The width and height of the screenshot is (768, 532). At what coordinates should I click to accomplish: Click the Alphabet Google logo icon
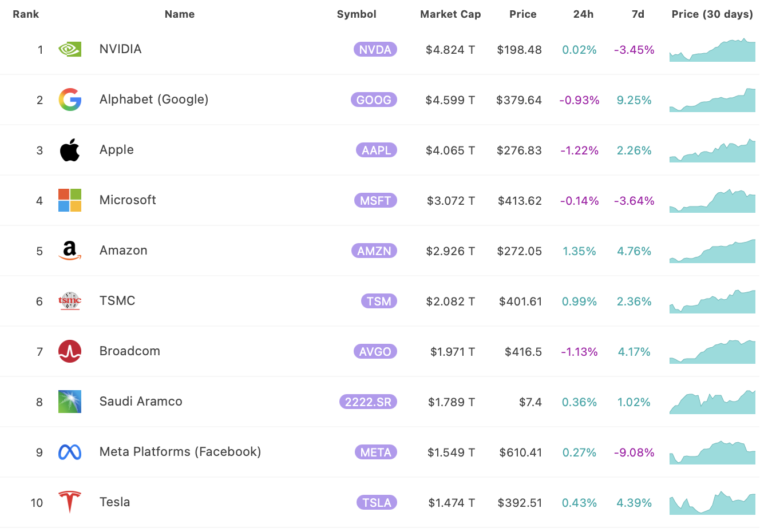click(70, 100)
